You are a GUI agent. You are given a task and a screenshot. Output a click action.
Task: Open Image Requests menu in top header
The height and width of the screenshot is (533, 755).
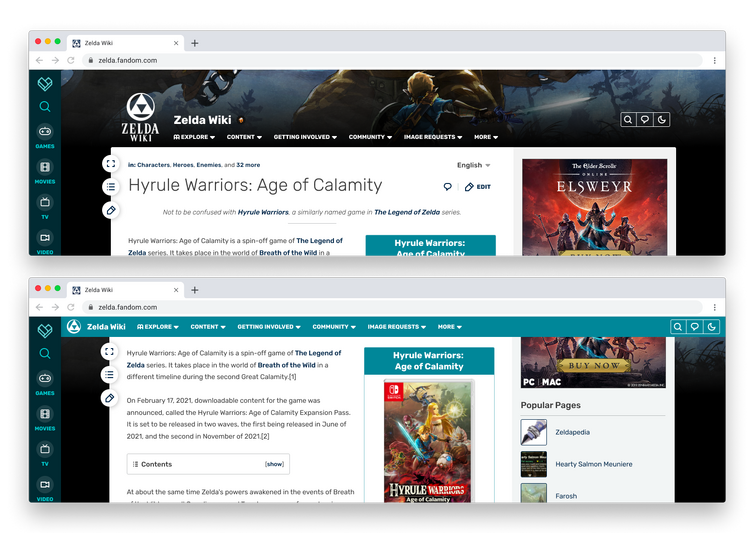point(433,137)
